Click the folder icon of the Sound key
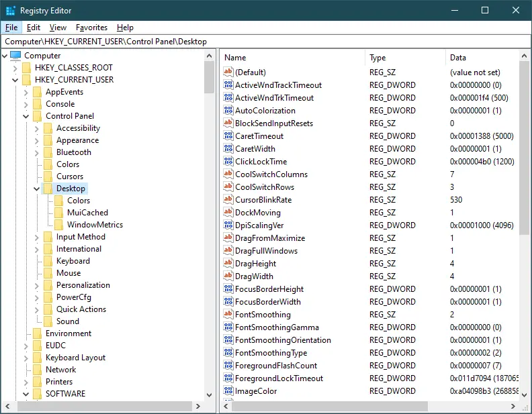The width and height of the screenshot is (532, 414). [48, 321]
